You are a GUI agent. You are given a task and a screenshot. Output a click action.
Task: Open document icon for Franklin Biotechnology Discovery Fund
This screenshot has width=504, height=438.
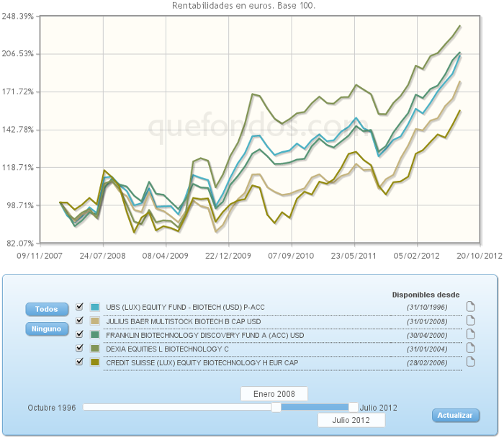(470, 334)
